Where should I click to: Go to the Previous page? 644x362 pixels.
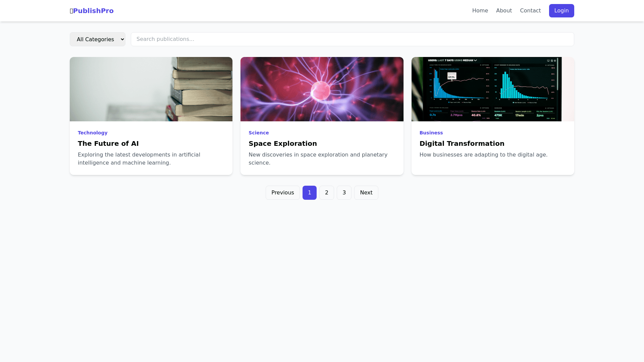click(282, 193)
